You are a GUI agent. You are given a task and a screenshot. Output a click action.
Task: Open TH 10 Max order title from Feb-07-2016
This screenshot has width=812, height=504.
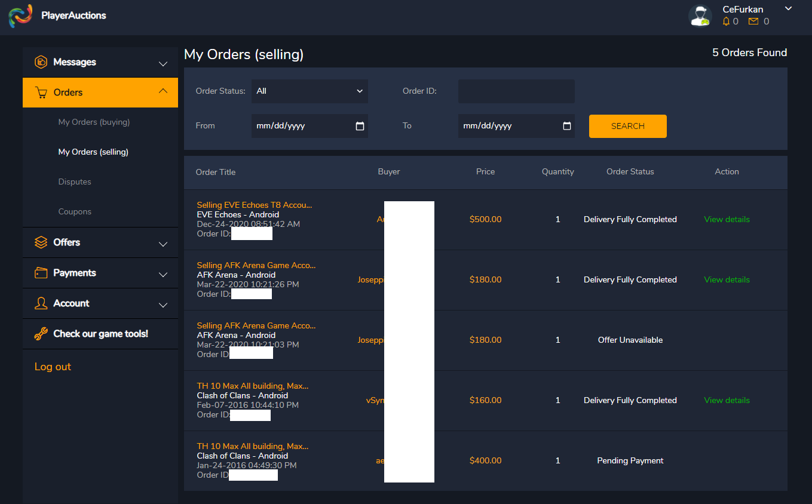[x=253, y=386]
